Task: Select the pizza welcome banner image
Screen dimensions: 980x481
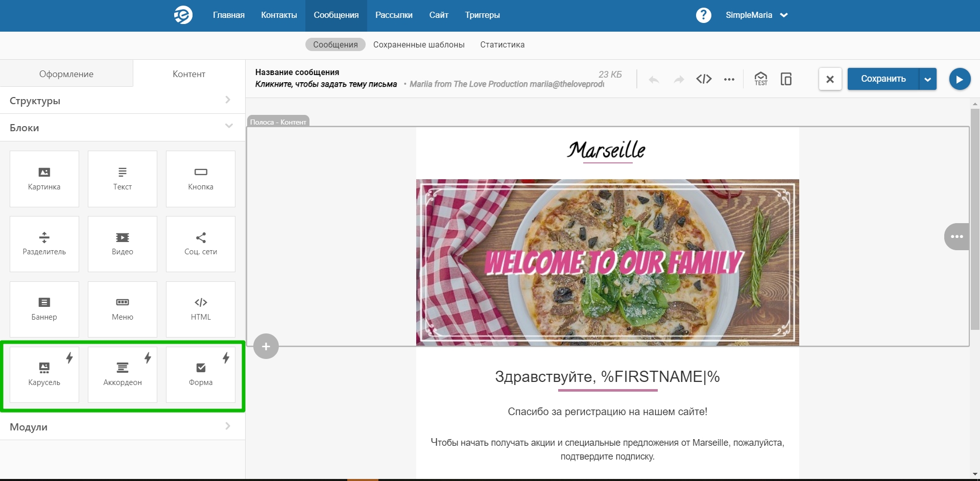Action: coord(607,262)
